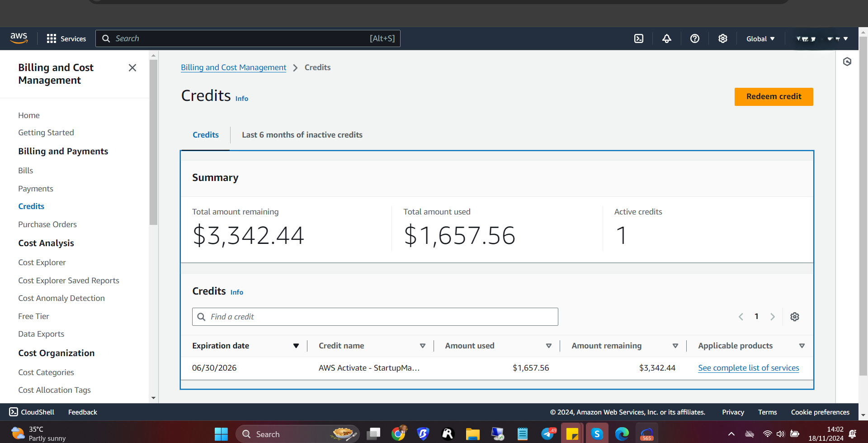Open the credits table preferences gear

pyautogui.click(x=795, y=317)
